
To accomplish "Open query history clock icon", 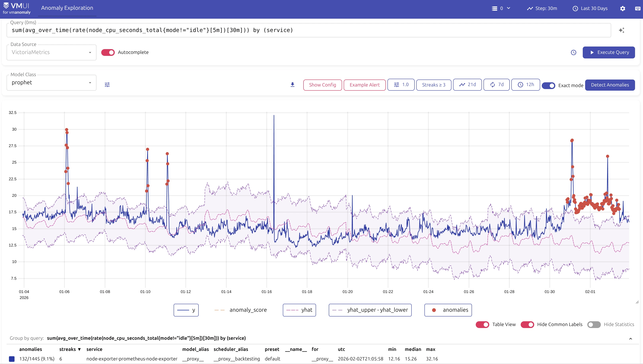I will tap(573, 52).
